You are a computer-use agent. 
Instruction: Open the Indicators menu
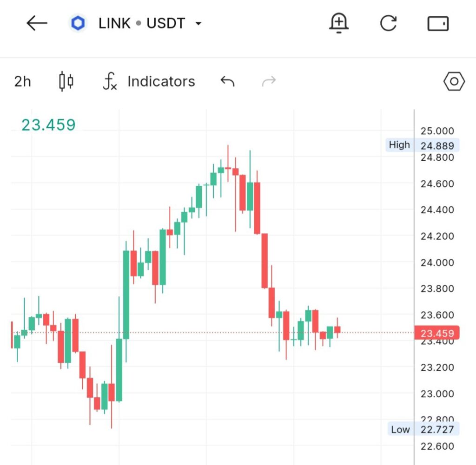[x=161, y=82]
